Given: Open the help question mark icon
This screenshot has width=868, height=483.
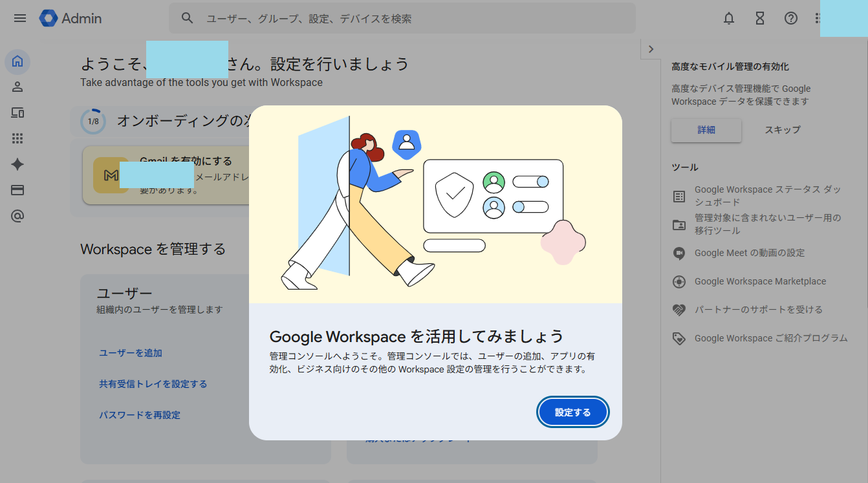Looking at the screenshot, I should point(790,18).
